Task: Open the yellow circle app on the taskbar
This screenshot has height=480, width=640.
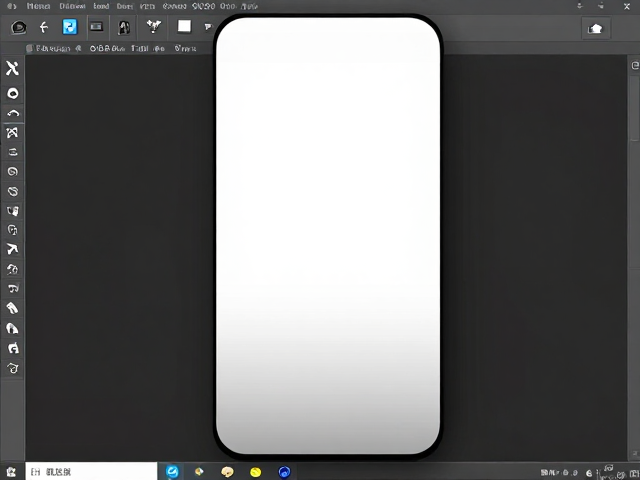Action: (x=256, y=472)
